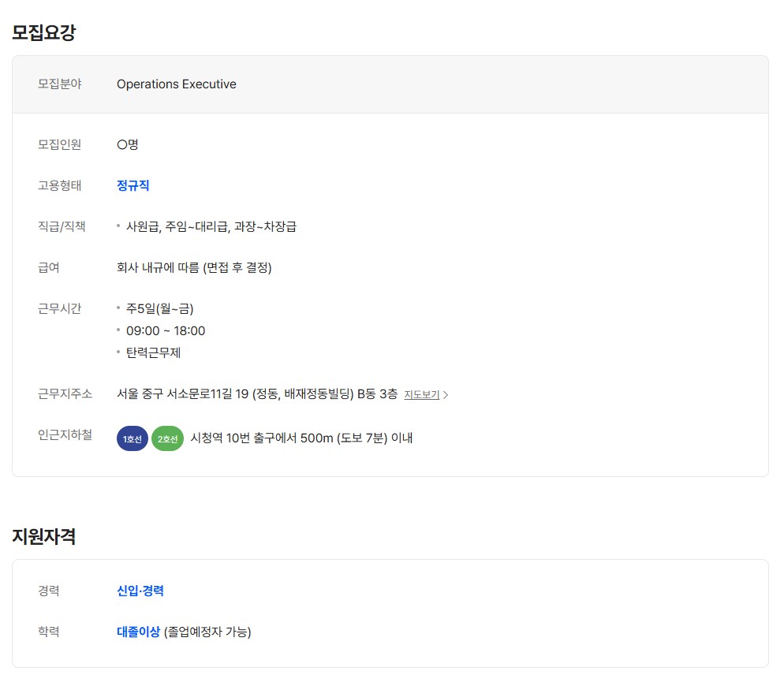The height and width of the screenshot is (675, 784).
Task: Click the 09:00 ~ 18:00 working hours item
Action: click(166, 331)
